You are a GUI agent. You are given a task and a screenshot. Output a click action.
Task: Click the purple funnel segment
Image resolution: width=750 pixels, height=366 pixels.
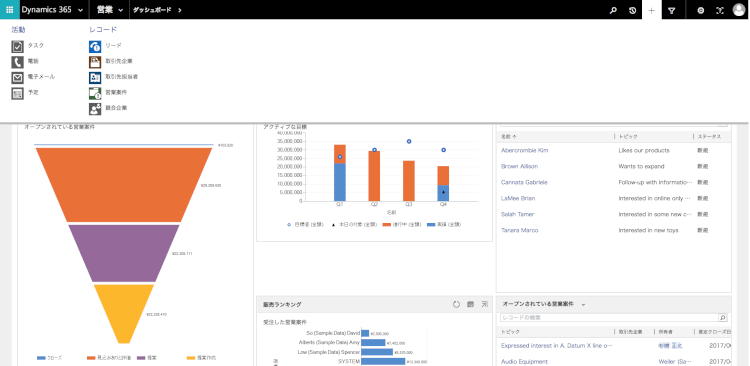click(124, 253)
